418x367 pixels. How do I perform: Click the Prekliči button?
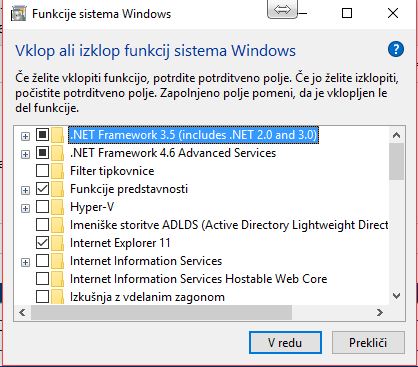pos(368,343)
